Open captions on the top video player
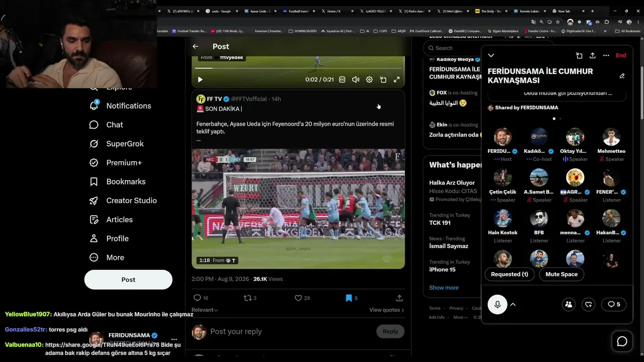This screenshot has height=362, width=644. pos(342,79)
